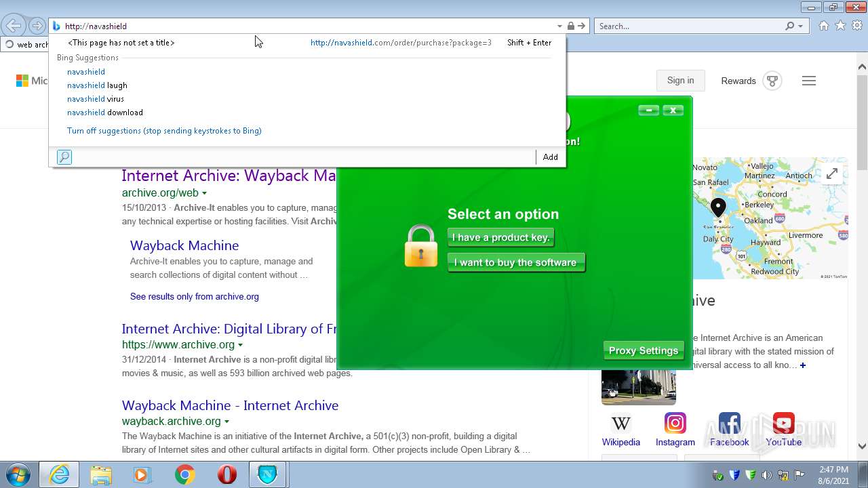Close the green NavaShield dialog
868x488 pixels.
tap(673, 110)
